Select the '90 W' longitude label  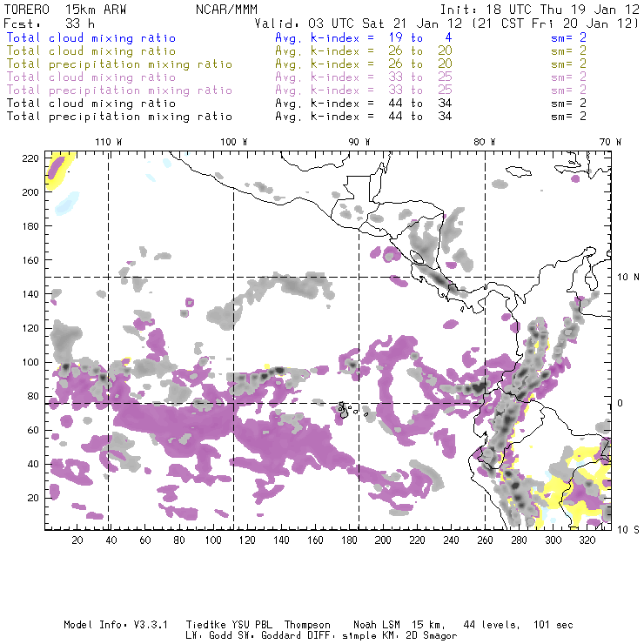pyautogui.click(x=359, y=142)
